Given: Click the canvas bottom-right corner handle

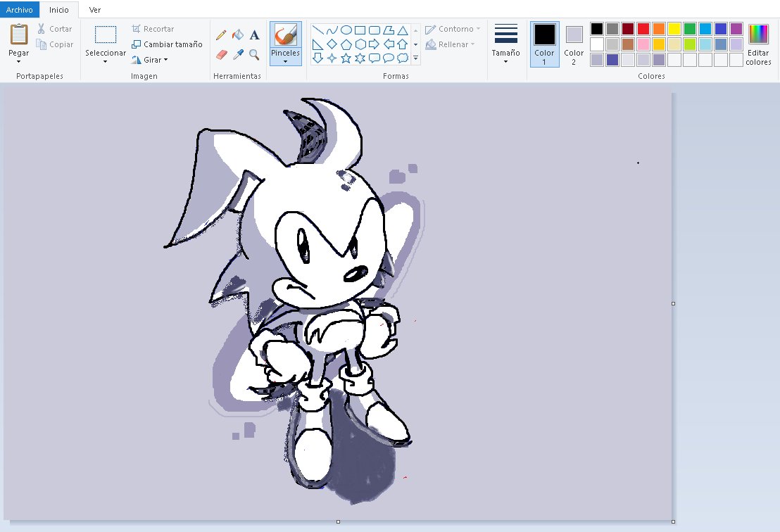Looking at the screenshot, I should pos(673,521).
